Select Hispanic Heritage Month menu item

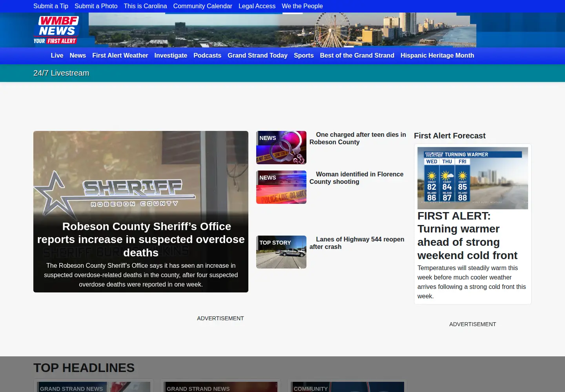[x=437, y=56]
